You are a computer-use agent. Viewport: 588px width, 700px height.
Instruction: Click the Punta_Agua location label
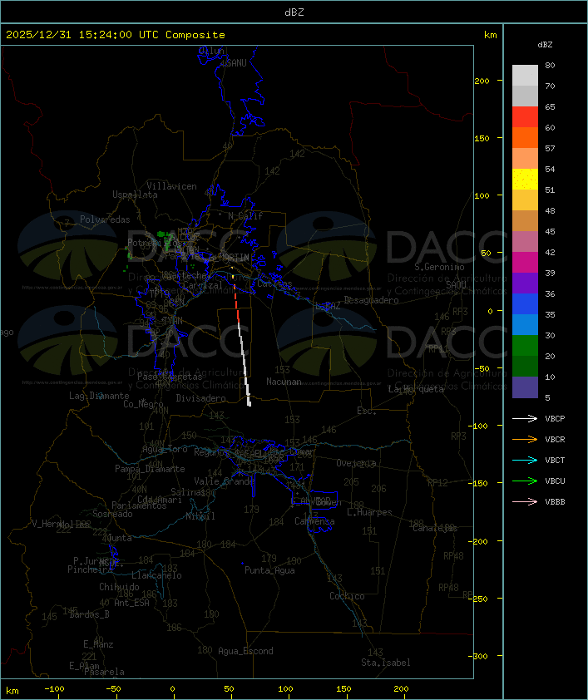point(269,570)
